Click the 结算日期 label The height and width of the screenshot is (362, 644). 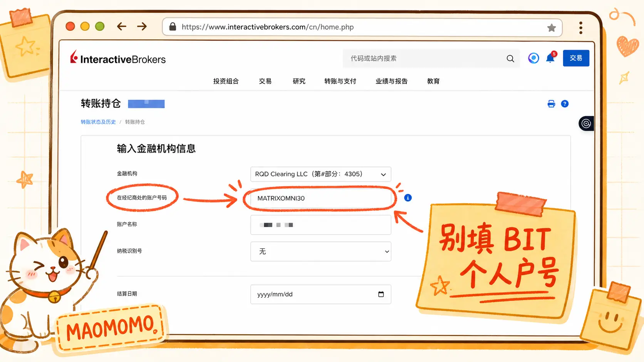[x=127, y=294]
